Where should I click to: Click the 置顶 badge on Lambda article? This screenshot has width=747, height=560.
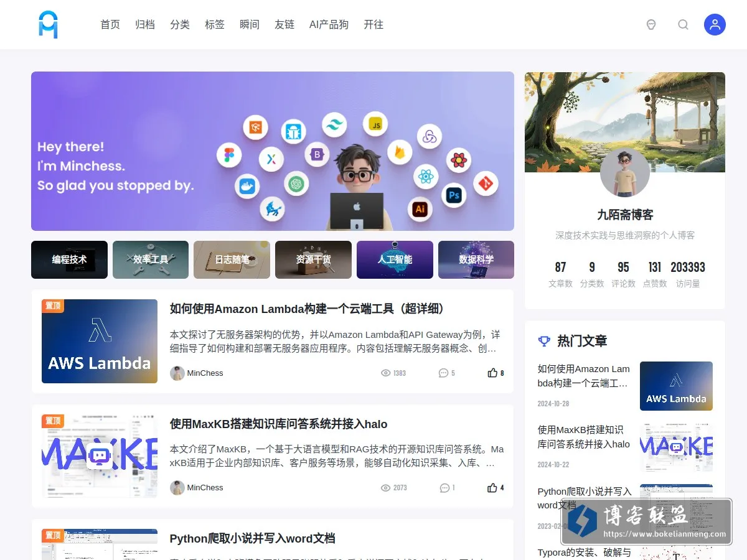(x=53, y=306)
